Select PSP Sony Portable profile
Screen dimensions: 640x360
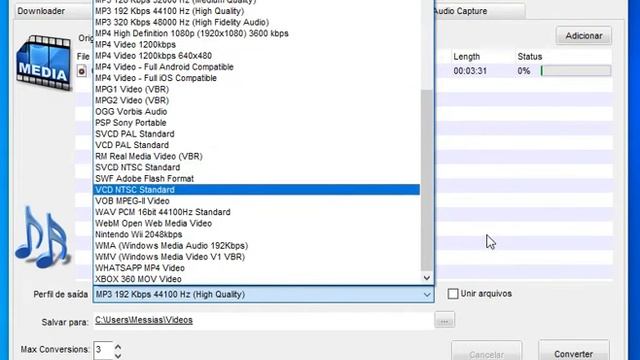(x=256, y=123)
